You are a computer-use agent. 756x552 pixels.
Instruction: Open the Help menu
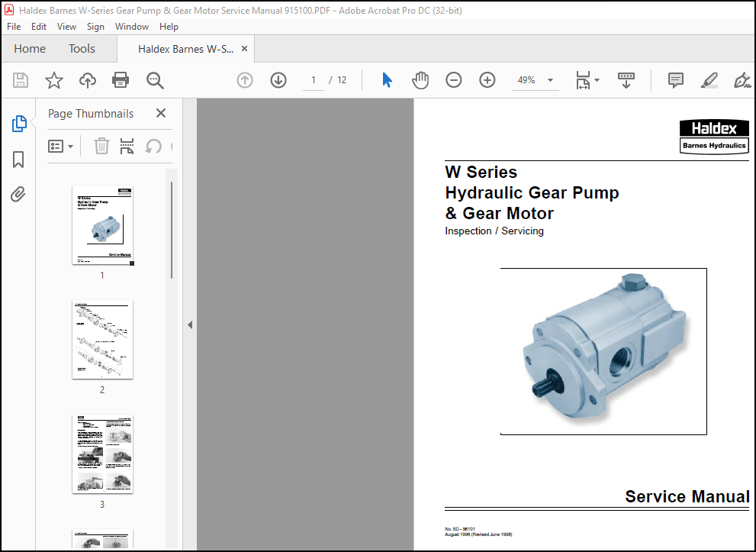[x=169, y=27]
